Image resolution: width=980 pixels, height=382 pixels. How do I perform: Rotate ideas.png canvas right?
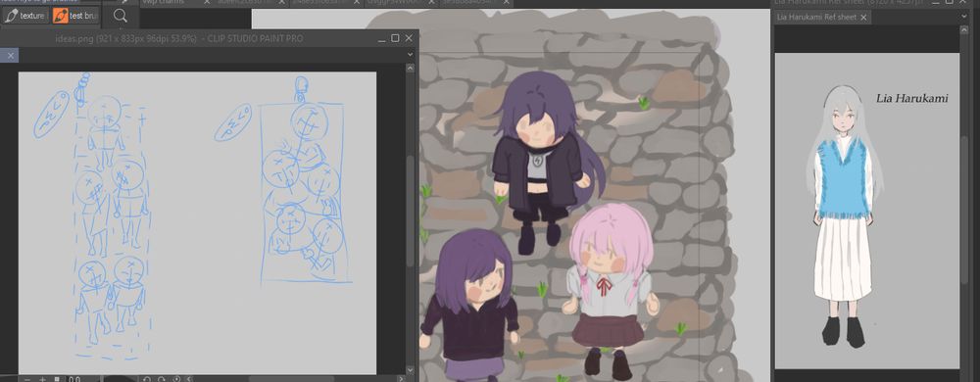coord(162,379)
